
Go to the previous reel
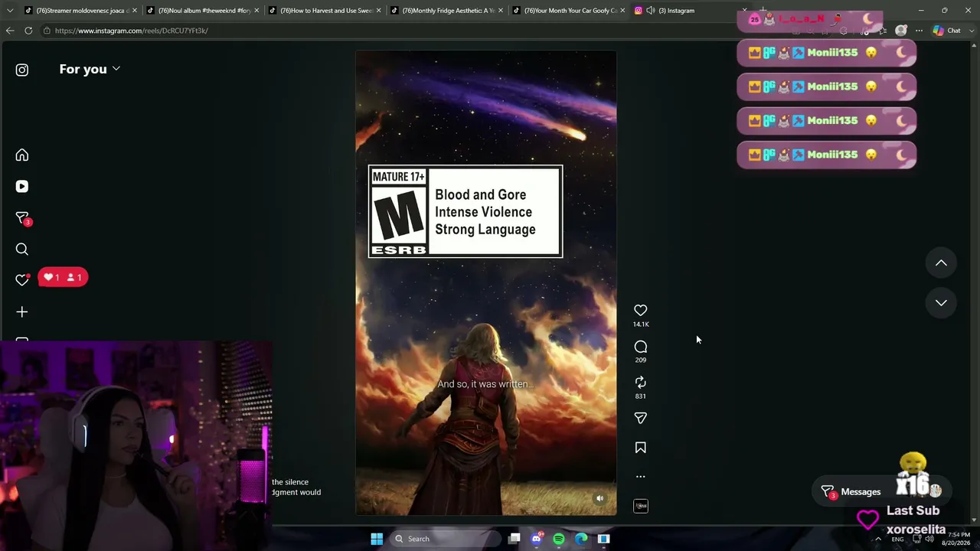pyautogui.click(x=941, y=263)
